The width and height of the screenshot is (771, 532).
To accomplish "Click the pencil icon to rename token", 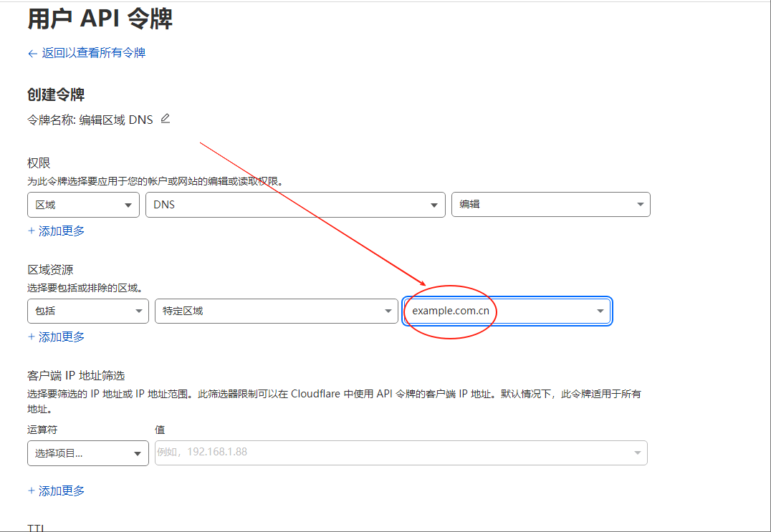I will click(166, 119).
